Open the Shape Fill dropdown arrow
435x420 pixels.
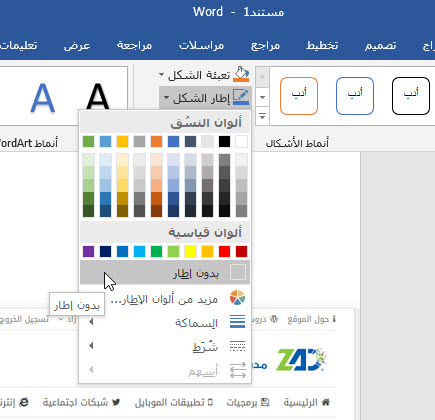pyautogui.click(x=161, y=74)
